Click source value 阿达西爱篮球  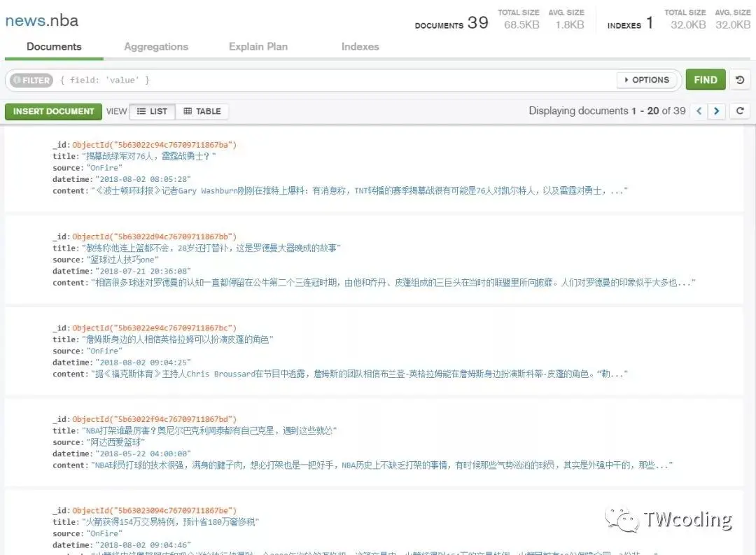click(115, 442)
